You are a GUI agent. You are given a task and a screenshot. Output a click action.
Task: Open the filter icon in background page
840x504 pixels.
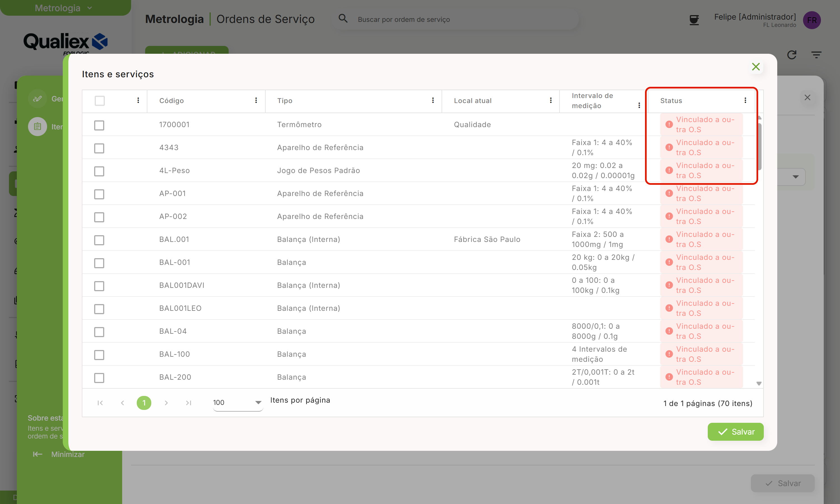tap(816, 55)
